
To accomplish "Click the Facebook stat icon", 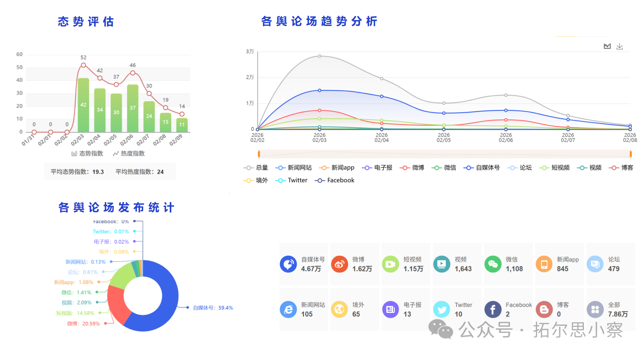I will tap(493, 309).
